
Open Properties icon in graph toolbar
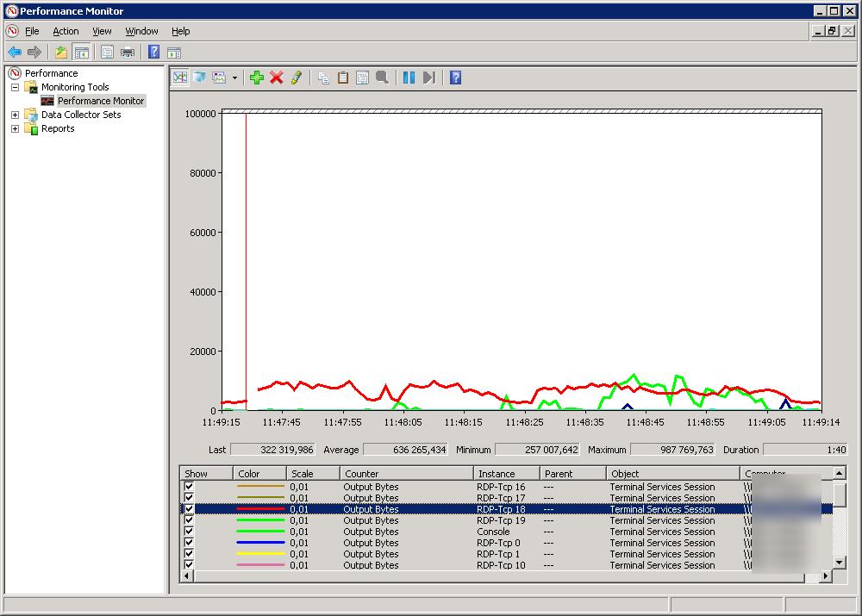tap(362, 78)
